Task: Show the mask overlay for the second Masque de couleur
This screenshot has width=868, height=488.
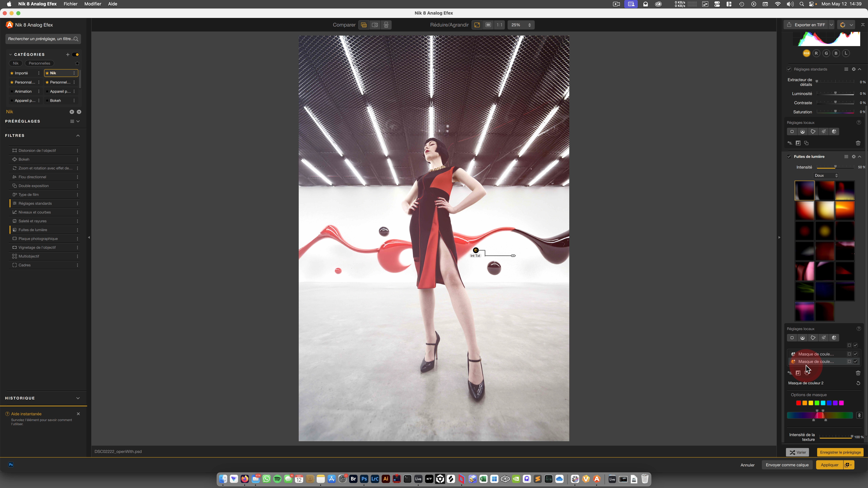Action: [849, 361]
